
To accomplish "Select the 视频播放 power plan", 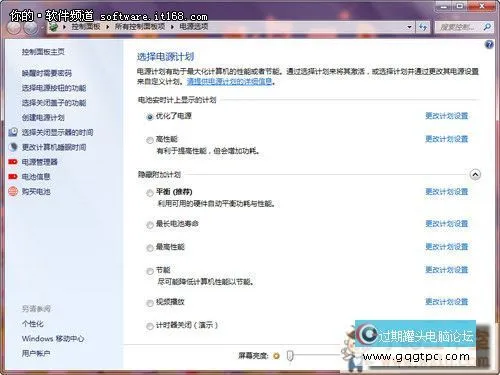I will pyautogui.click(x=150, y=303).
